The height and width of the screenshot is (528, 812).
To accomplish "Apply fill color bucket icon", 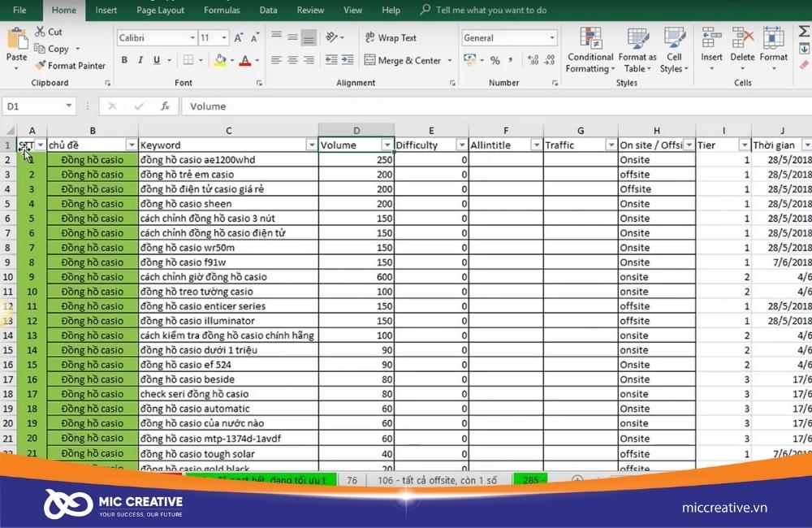I will pyautogui.click(x=221, y=60).
